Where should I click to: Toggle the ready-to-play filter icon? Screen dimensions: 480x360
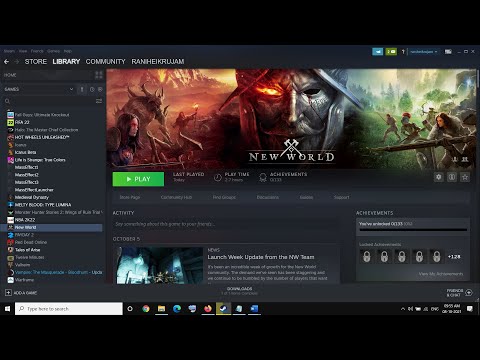82,89
